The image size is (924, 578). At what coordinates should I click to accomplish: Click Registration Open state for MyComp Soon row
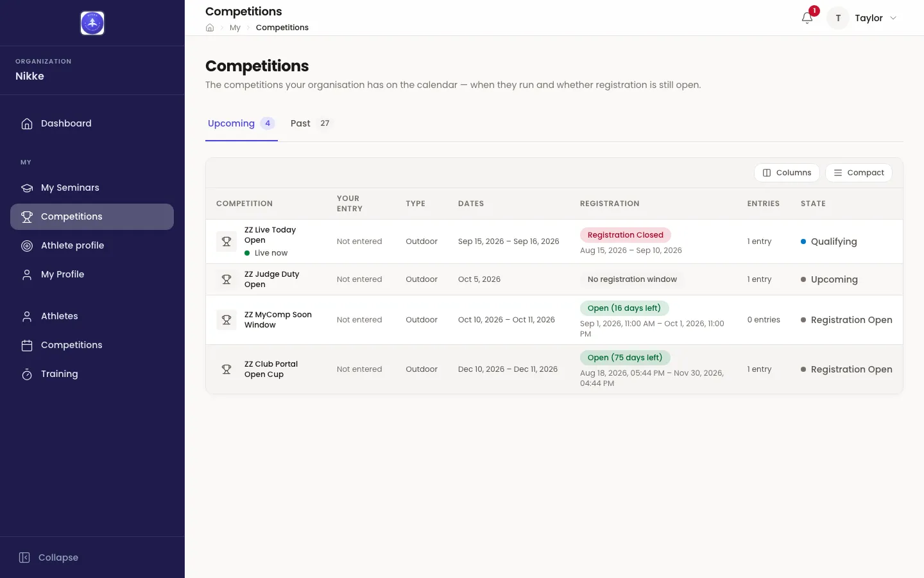tap(846, 320)
